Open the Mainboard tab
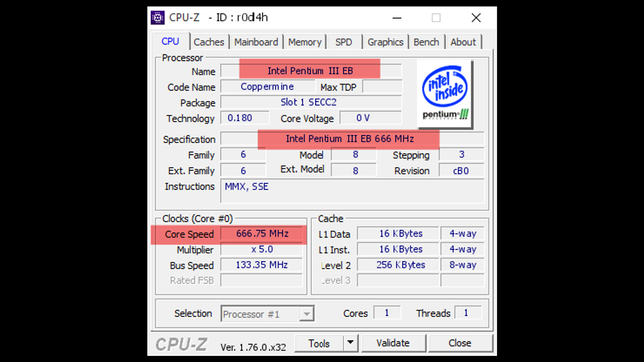 [256, 42]
